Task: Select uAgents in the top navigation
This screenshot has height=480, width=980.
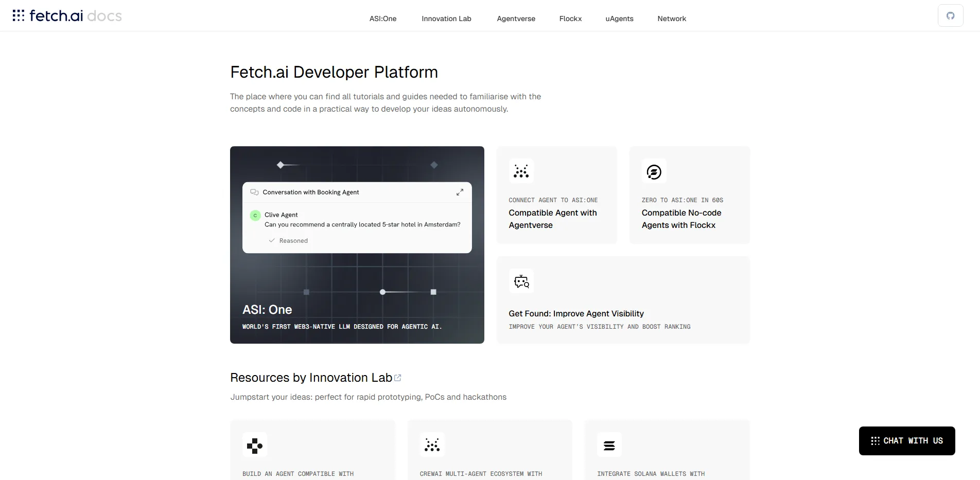Action: (619, 19)
